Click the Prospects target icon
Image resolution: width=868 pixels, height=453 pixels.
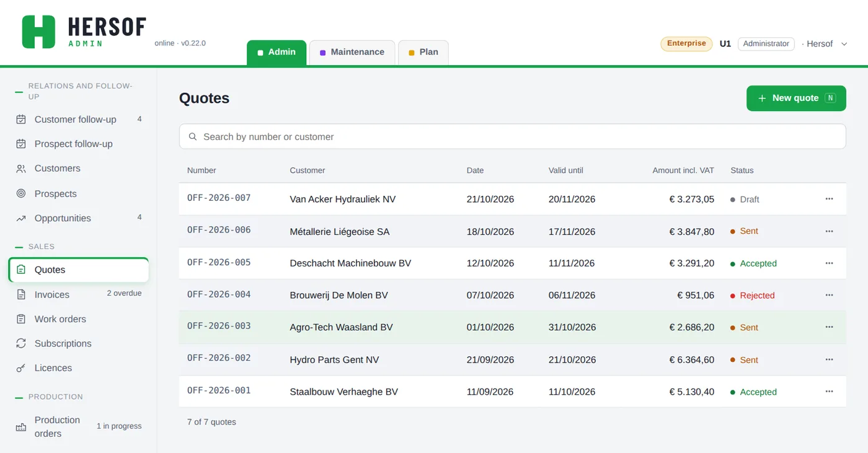[21, 193]
